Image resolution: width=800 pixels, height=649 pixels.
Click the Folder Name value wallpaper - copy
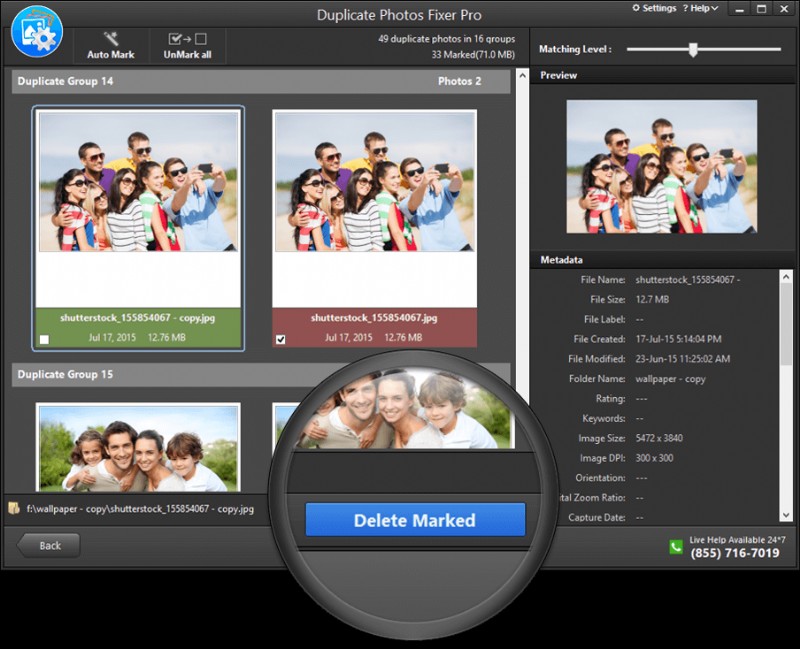click(x=670, y=379)
